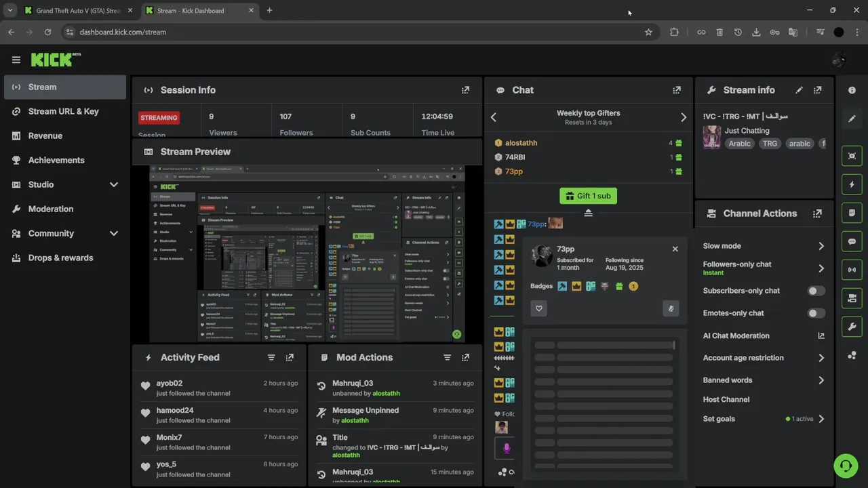This screenshot has height=488, width=868.
Task: Open the hamburger menu next to Kick logo
Action: coord(16,60)
